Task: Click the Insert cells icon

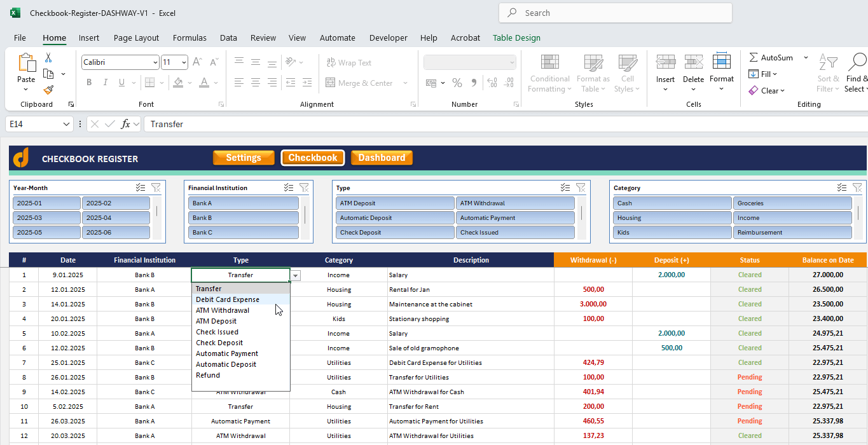Action: [x=666, y=62]
